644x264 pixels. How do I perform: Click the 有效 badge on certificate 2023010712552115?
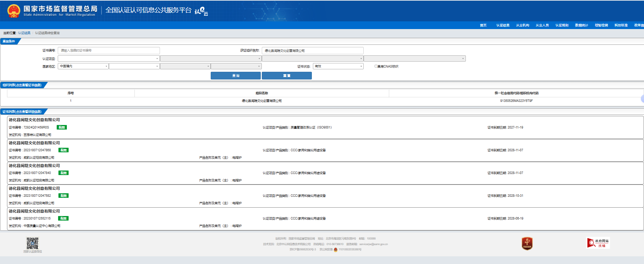click(63, 218)
